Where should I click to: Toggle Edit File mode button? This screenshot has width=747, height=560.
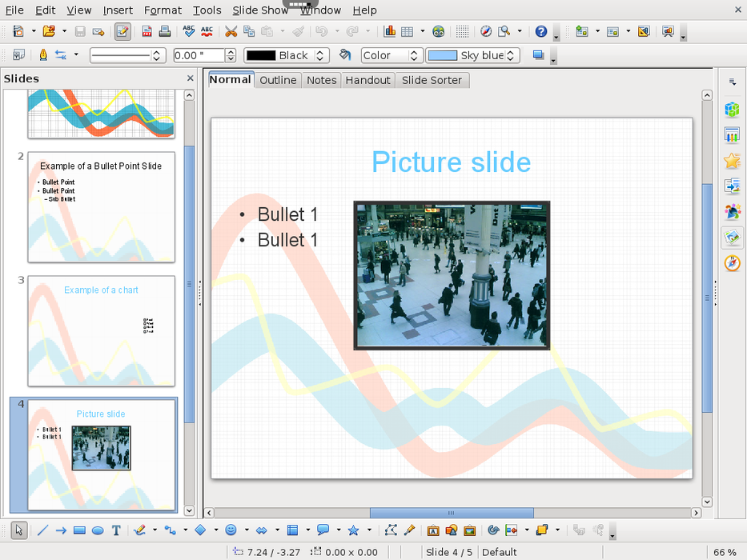click(x=122, y=32)
